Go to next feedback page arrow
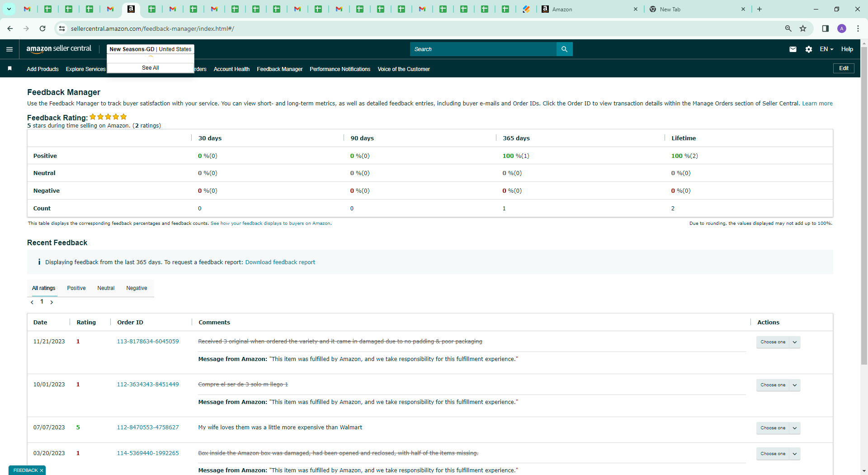Viewport: 868px width, 475px height. tap(52, 302)
